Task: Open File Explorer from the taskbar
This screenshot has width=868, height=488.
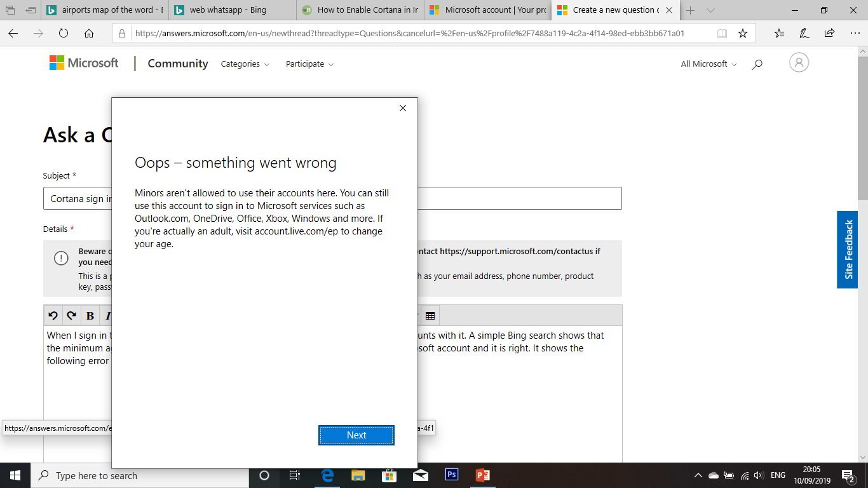Action: 358,475
